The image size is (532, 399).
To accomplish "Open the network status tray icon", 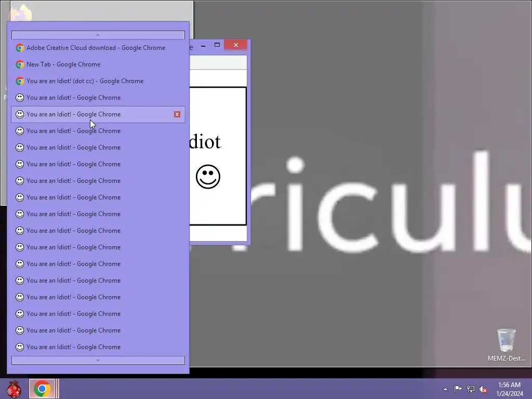I will (x=471, y=389).
